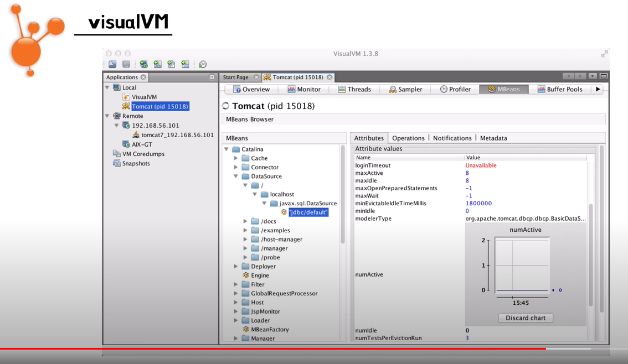The width and height of the screenshot is (628, 364).
Task: Collapse the Local node
Action: tap(107, 87)
